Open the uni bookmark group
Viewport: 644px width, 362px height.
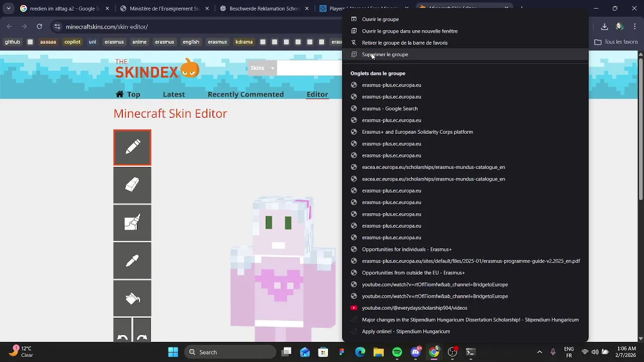(93, 42)
